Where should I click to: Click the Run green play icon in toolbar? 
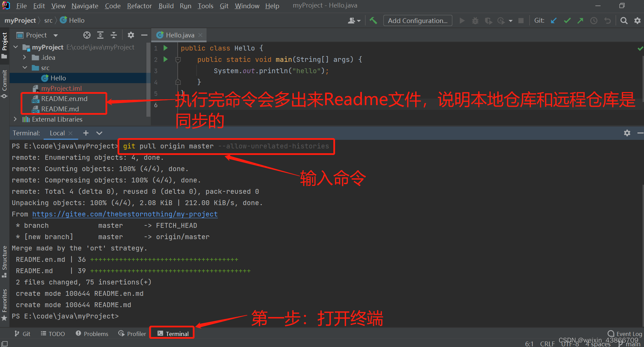click(462, 21)
